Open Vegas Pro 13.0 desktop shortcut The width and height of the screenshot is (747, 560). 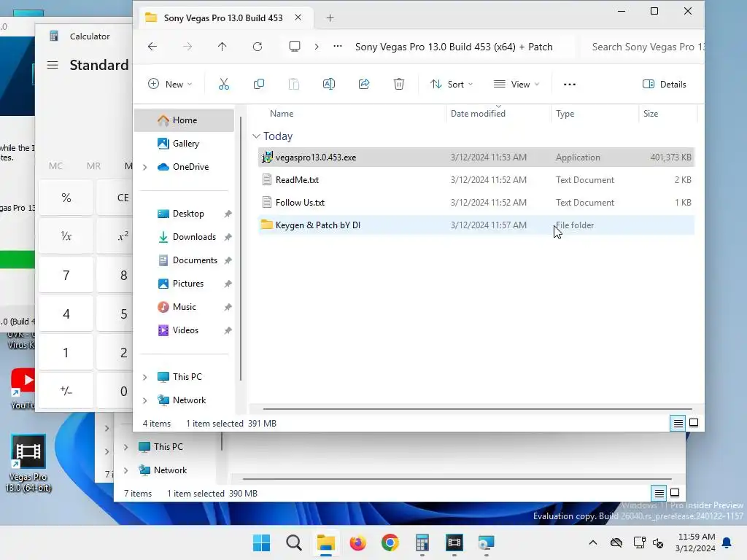pos(28,463)
